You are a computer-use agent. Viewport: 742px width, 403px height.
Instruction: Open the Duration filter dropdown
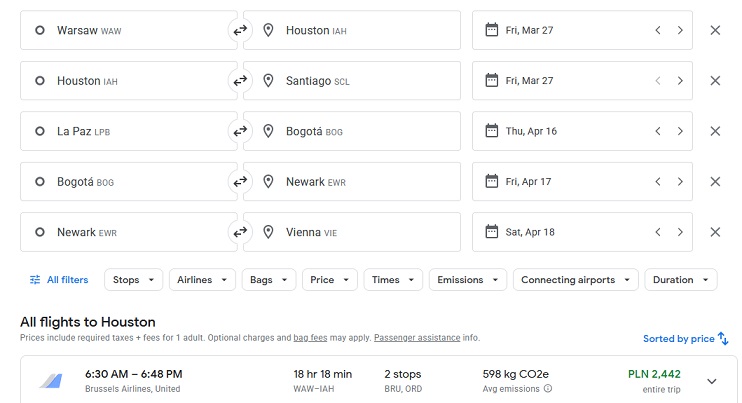(x=681, y=280)
